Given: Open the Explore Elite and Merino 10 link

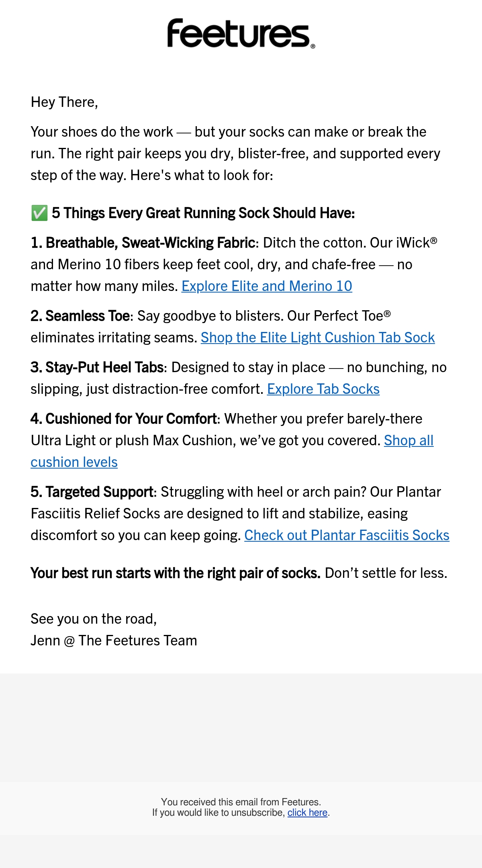Looking at the screenshot, I should (x=267, y=286).
